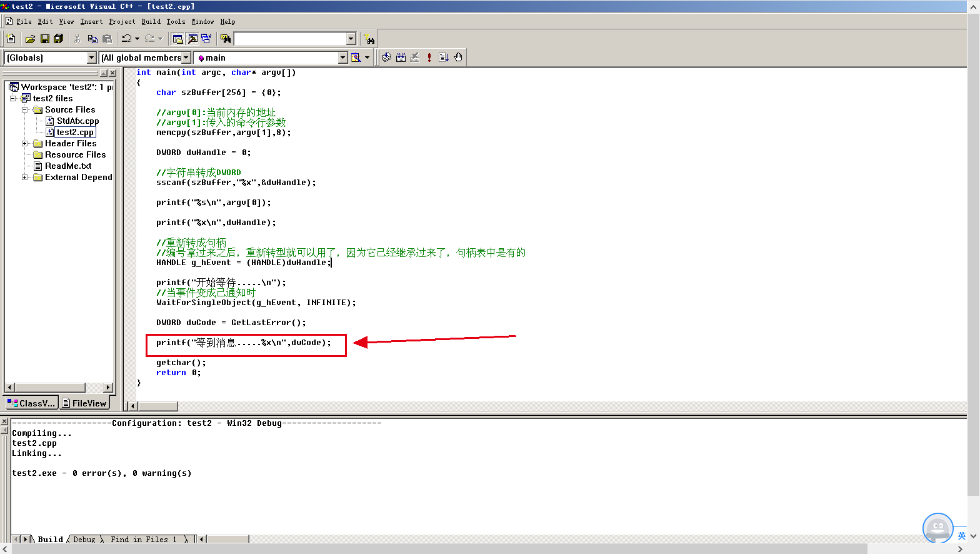980x554 pixels.
Task: Expand the External Dependencies folder
Action: [x=24, y=177]
